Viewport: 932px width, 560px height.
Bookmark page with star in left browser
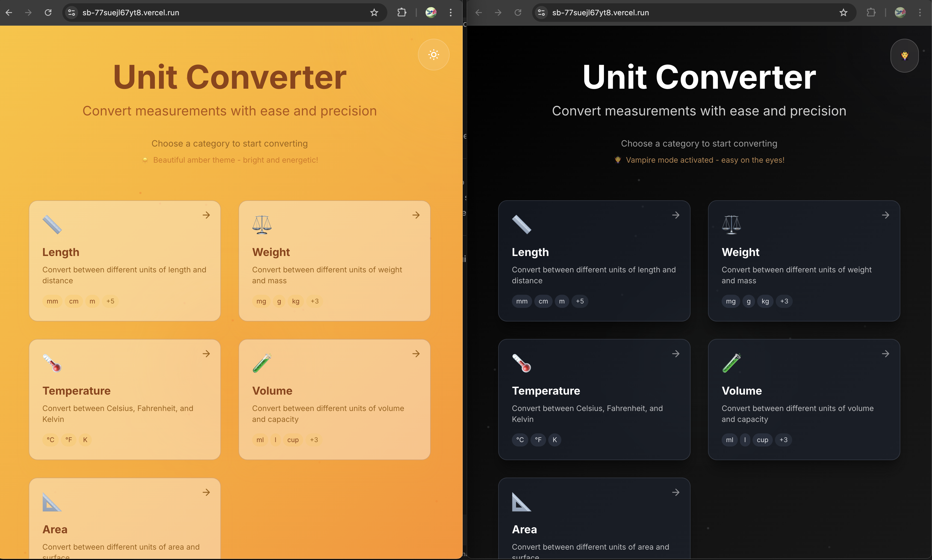click(x=374, y=13)
